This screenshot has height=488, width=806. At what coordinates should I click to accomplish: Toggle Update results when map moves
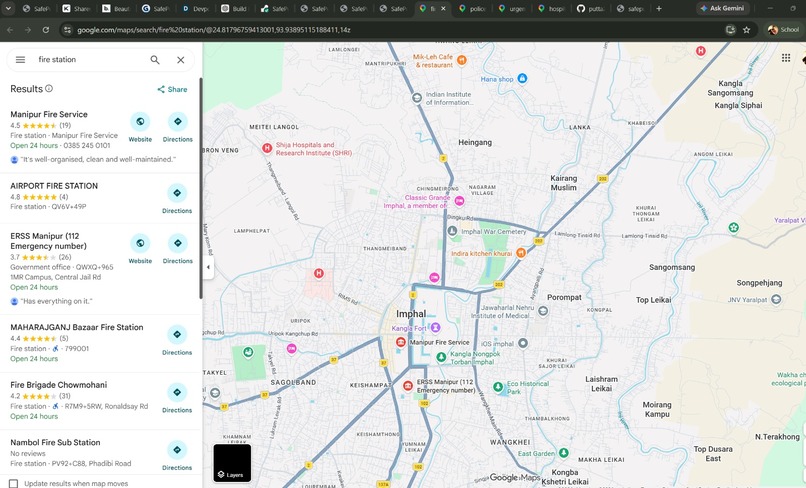coord(14,483)
